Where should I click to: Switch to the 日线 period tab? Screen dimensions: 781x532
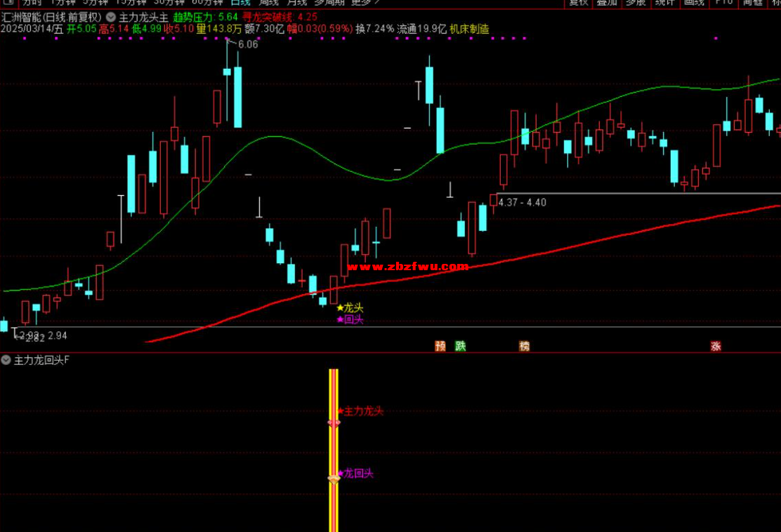click(241, 3)
